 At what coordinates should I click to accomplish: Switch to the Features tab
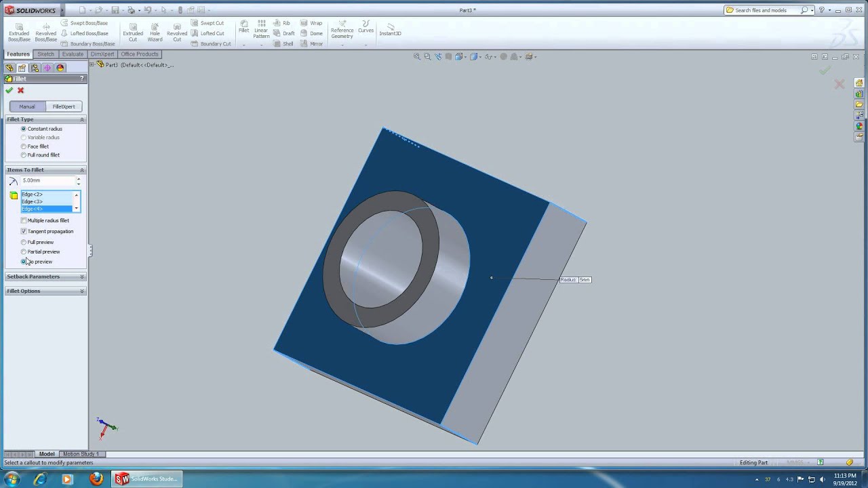tap(18, 54)
